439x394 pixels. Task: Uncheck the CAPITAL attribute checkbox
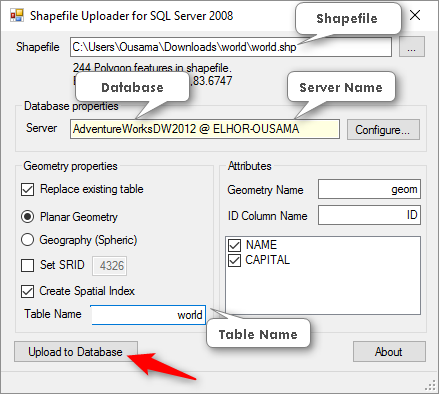click(234, 260)
